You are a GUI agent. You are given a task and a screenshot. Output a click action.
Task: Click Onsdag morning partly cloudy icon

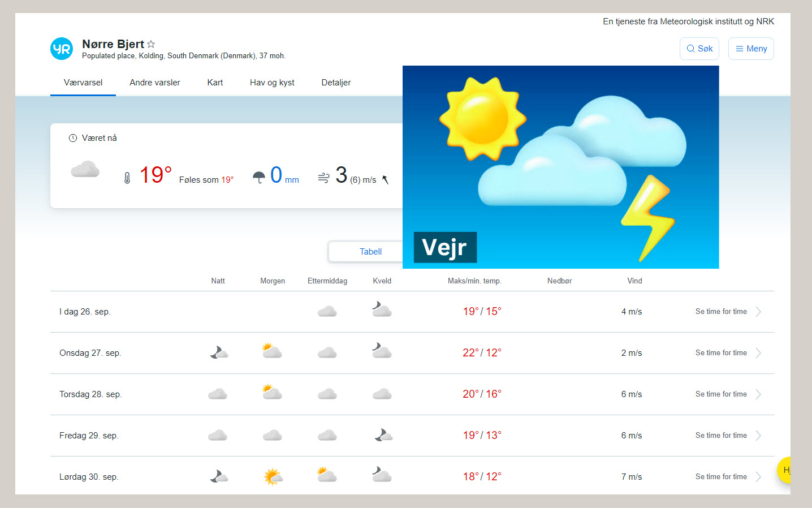272,351
